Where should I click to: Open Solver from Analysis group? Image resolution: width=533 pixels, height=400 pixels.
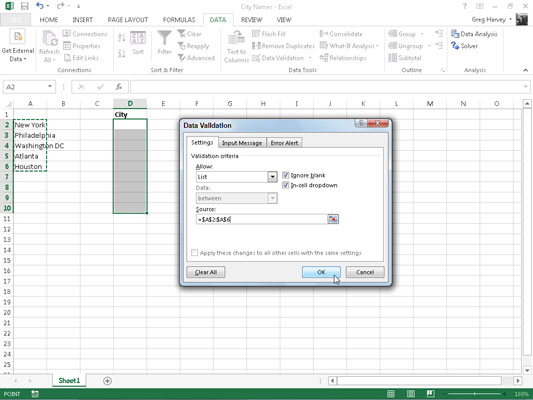click(x=464, y=46)
